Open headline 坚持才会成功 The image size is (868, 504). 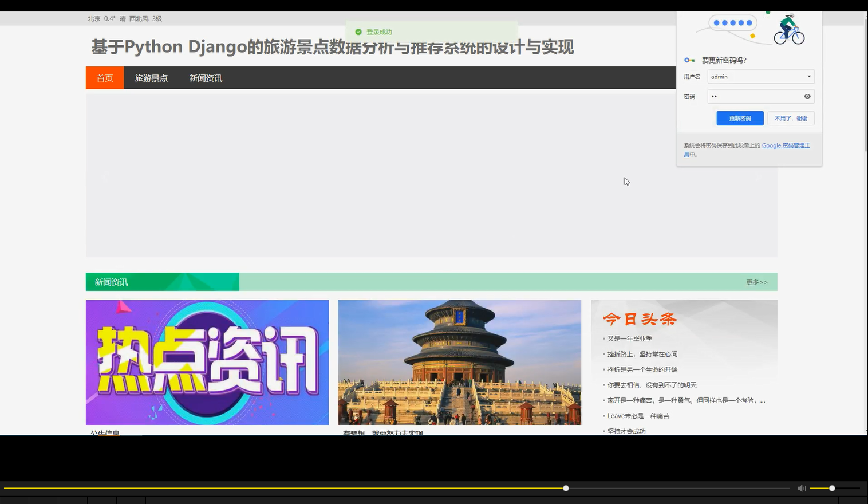(626, 431)
